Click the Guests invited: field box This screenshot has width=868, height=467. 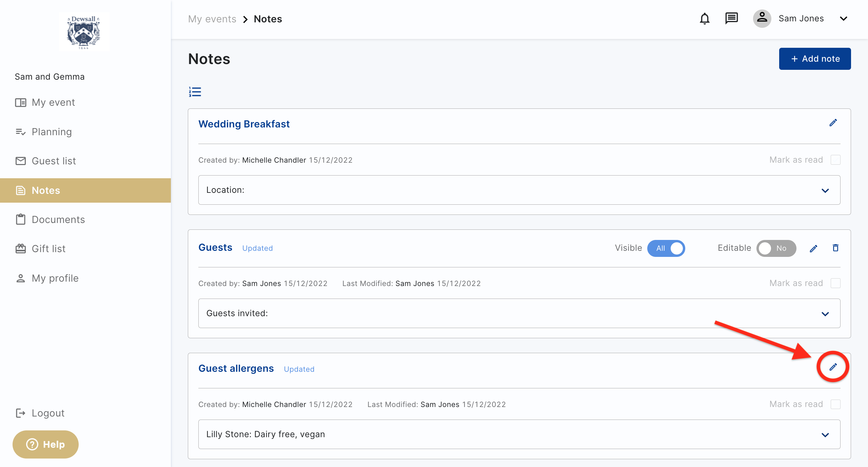pos(519,313)
